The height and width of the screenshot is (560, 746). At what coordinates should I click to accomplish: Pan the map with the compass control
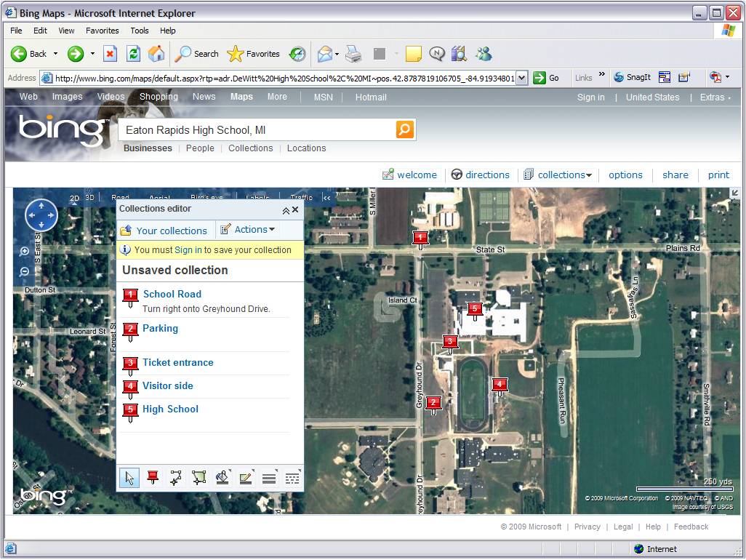pyautogui.click(x=41, y=215)
